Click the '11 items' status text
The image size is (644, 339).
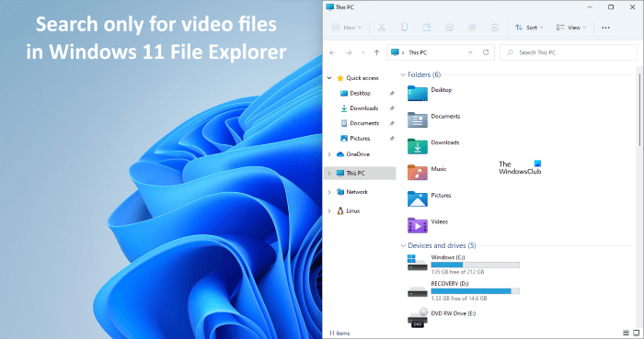point(339,333)
